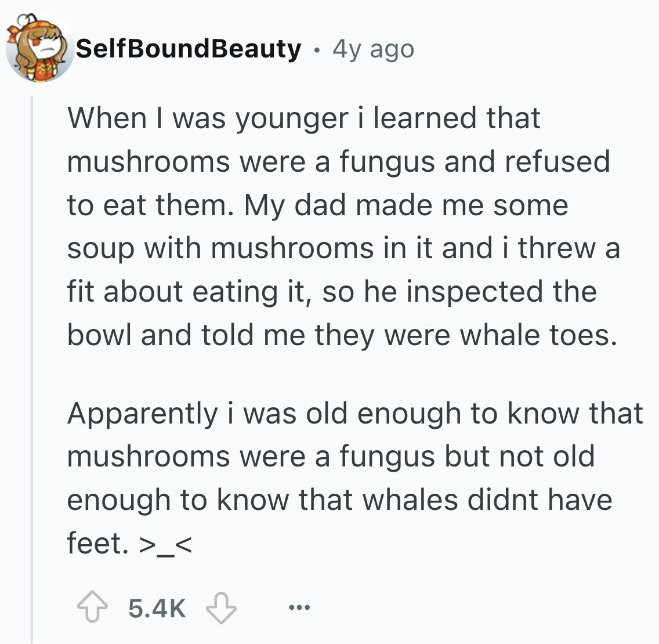This screenshot has height=644, width=659.
Task: Click the first paragraph about mushroom soup
Action: click(x=343, y=227)
